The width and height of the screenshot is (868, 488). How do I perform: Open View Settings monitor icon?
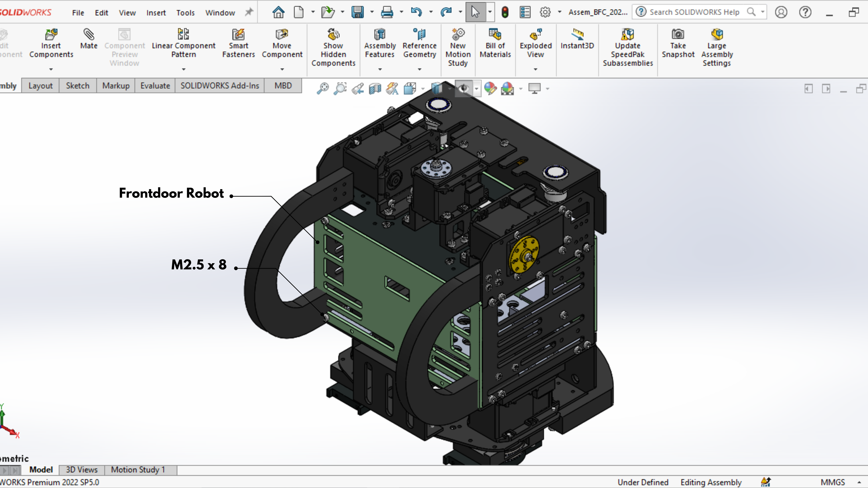point(534,89)
